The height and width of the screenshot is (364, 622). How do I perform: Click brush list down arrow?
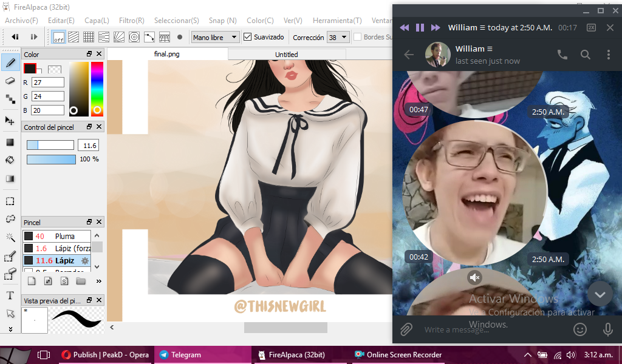97,266
